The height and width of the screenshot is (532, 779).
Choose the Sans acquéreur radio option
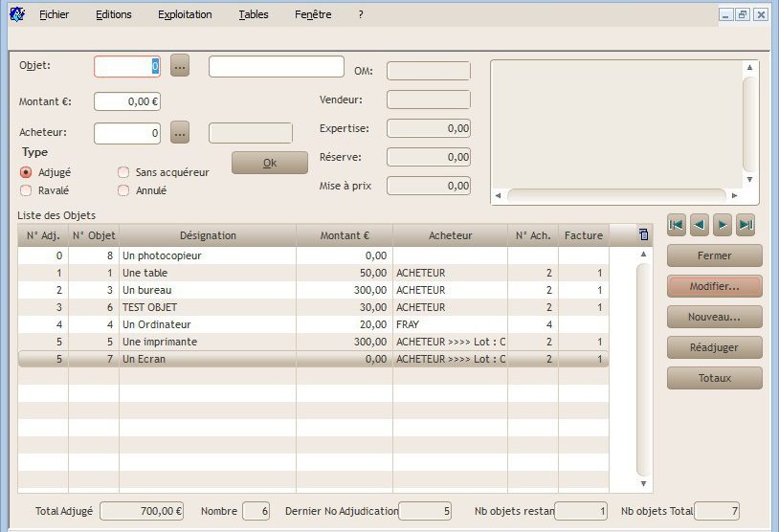pyautogui.click(x=123, y=172)
